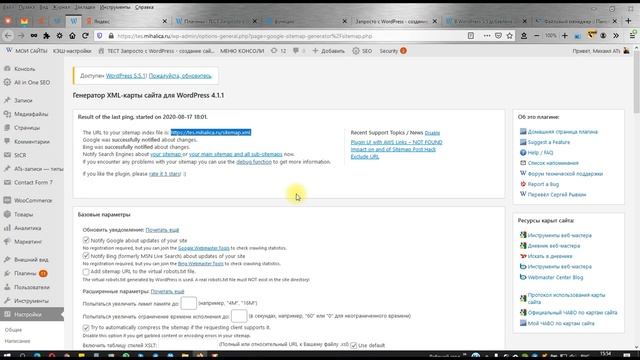Open All in One SEO in sidebar

[32, 82]
